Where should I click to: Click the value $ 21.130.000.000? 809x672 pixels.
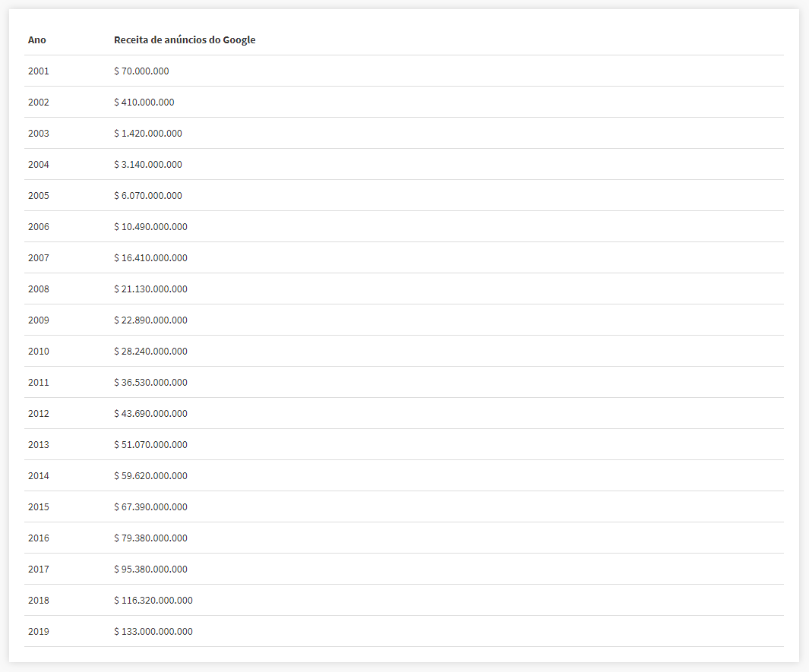pyautogui.click(x=150, y=289)
